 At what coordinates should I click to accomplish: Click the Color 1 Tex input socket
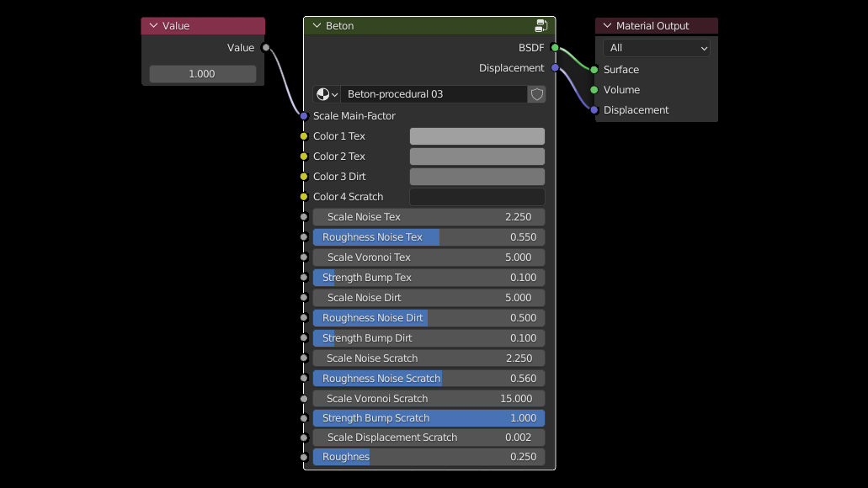(x=304, y=136)
